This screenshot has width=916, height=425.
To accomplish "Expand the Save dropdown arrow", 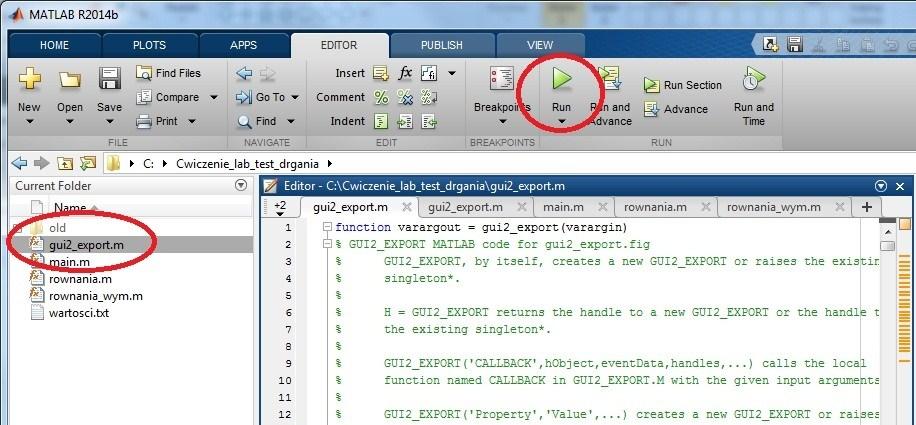I will [109, 121].
